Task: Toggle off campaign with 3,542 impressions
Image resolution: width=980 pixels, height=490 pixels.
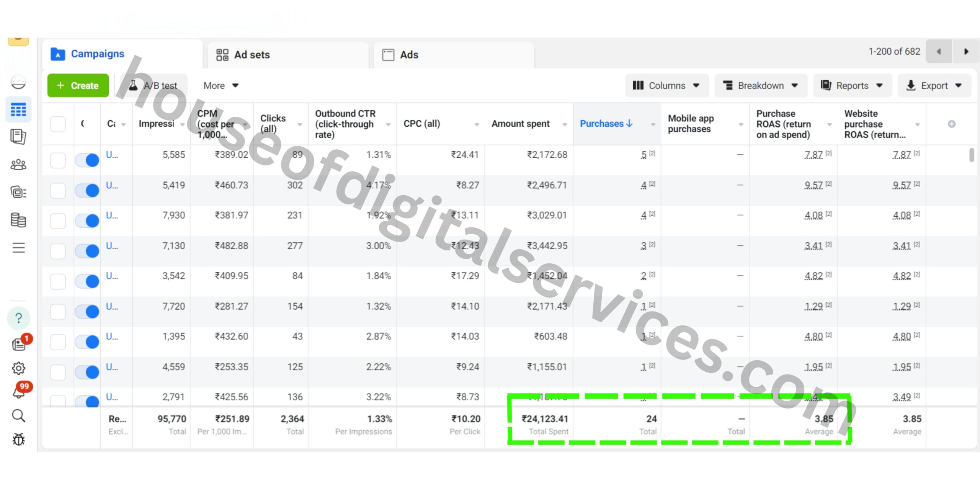Action: (x=87, y=281)
